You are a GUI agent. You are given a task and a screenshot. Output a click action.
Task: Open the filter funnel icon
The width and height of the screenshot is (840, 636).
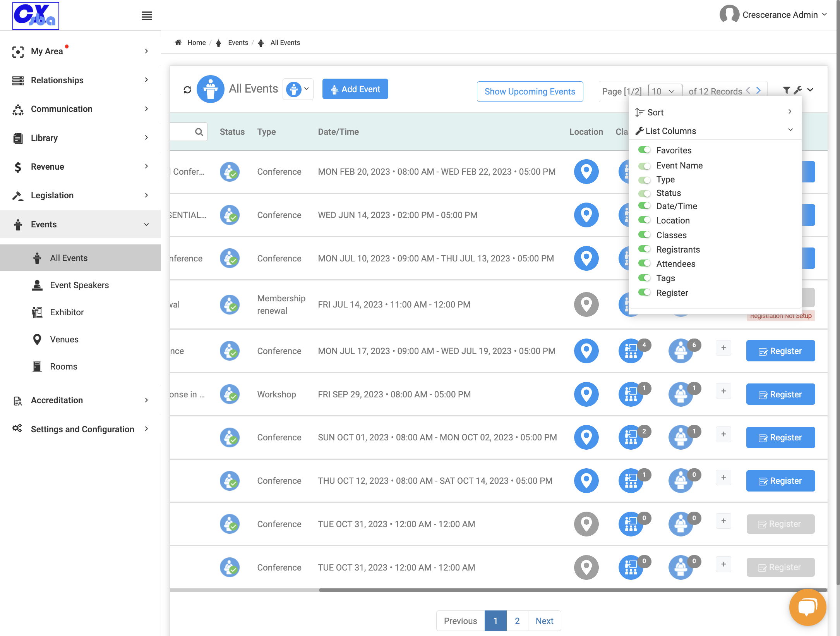coord(786,90)
